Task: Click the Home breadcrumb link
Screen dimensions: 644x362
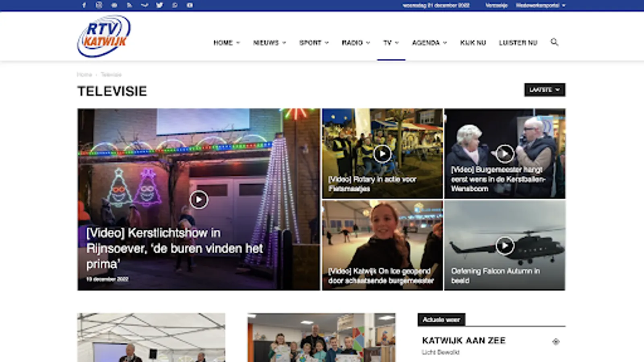Action: point(85,74)
